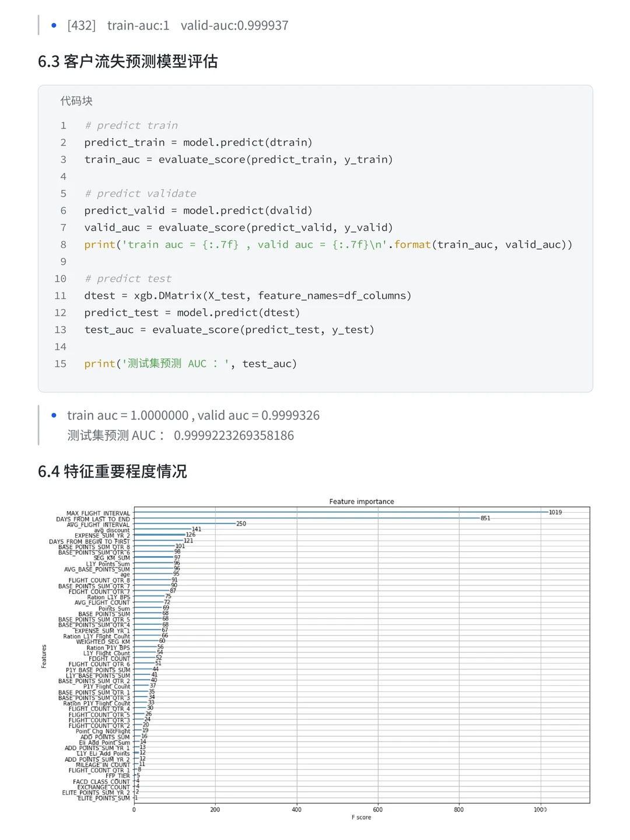Click the 'F score' x-axis label
Viewport: 630px width, 840px height.
pos(361,817)
